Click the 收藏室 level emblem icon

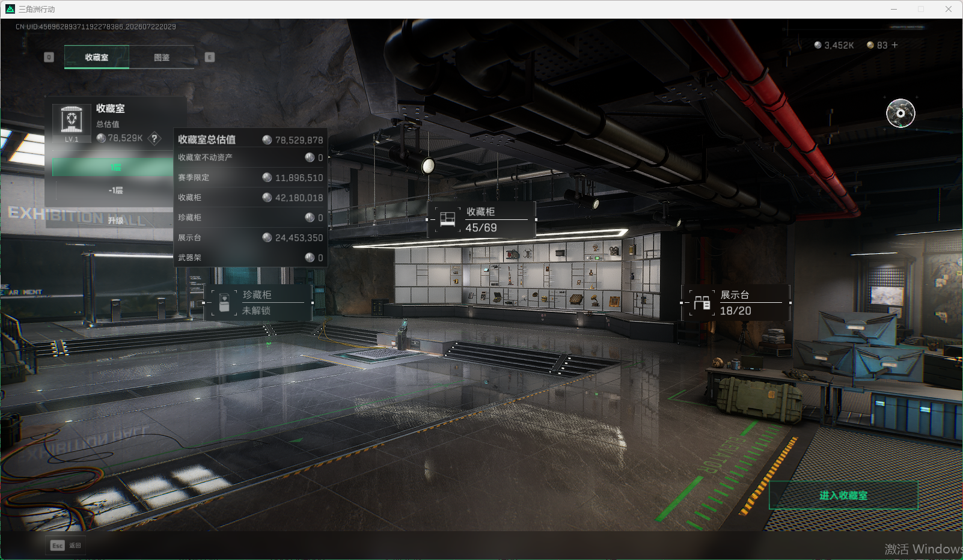[72, 122]
